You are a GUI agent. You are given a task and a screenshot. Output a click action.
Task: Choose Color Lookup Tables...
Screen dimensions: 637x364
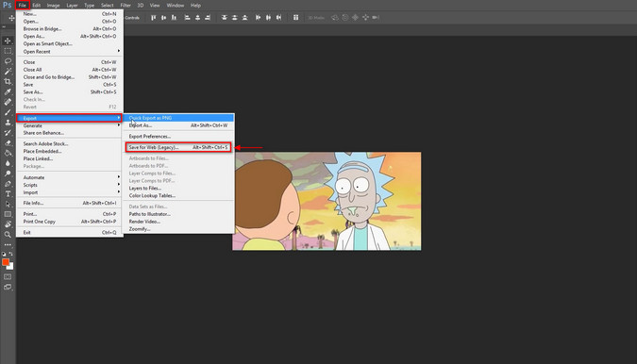point(178,195)
